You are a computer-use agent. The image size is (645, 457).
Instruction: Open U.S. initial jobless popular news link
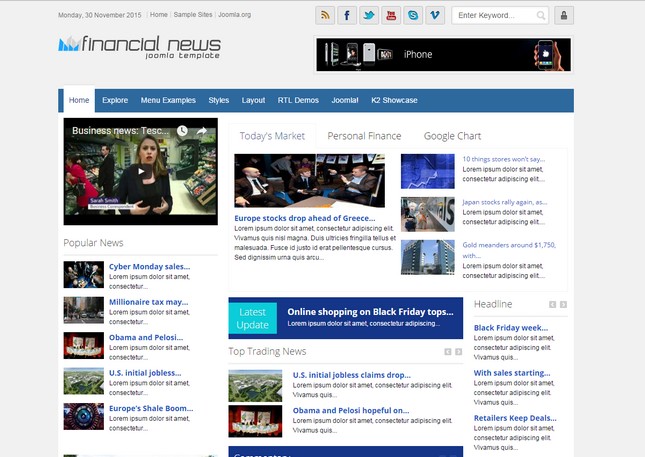tap(145, 373)
